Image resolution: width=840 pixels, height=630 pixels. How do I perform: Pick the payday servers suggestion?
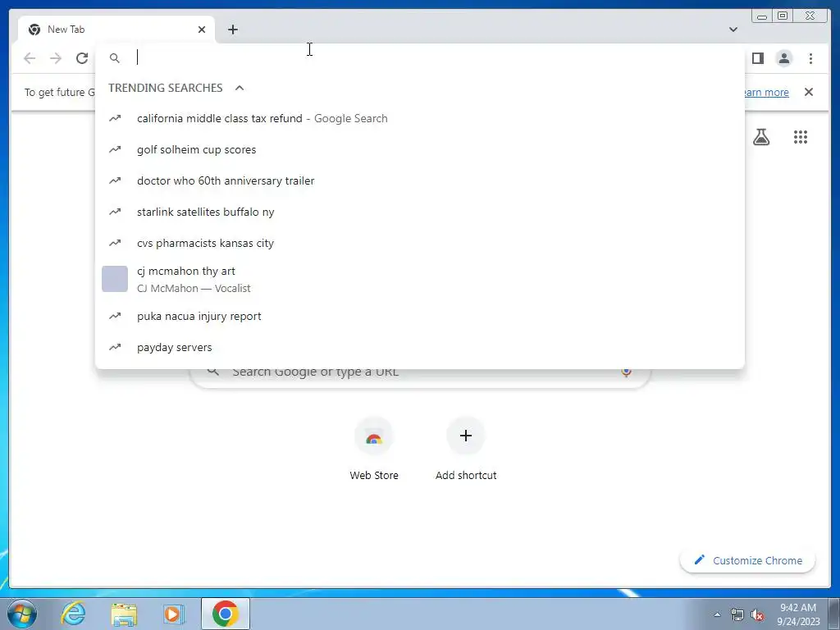click(x=419, y=347)
